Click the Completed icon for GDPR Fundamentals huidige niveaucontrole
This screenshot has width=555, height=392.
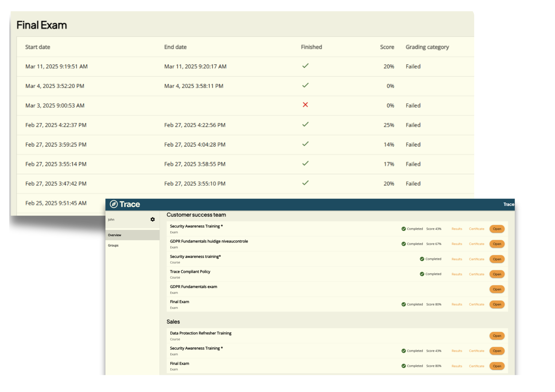[x=404, y=244]
